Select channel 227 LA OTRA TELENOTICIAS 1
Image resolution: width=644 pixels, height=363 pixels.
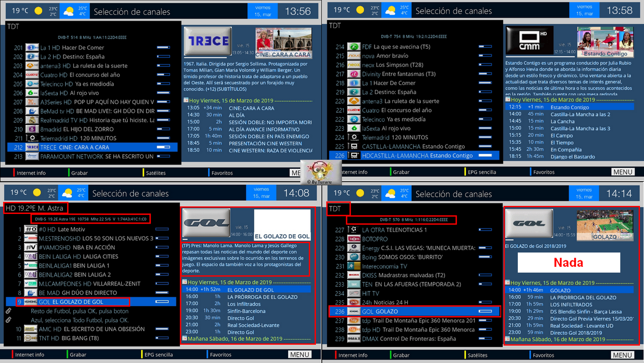tap(415, 230)
